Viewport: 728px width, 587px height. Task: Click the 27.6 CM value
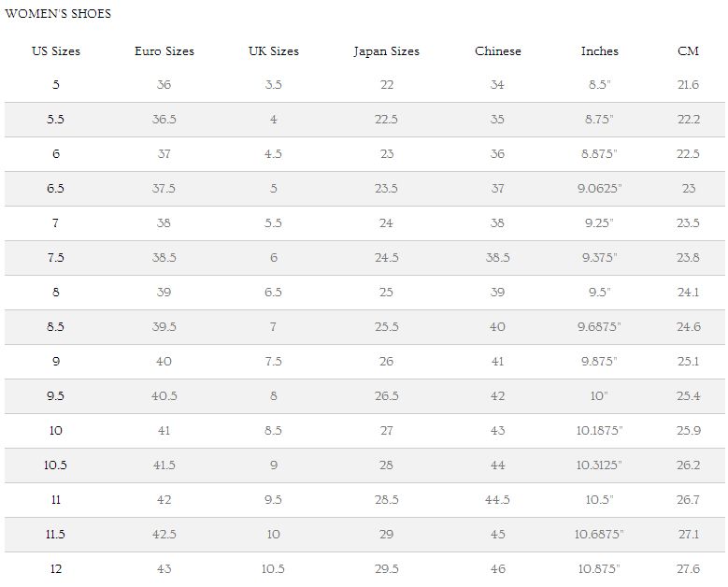click(x=688, y=569)
